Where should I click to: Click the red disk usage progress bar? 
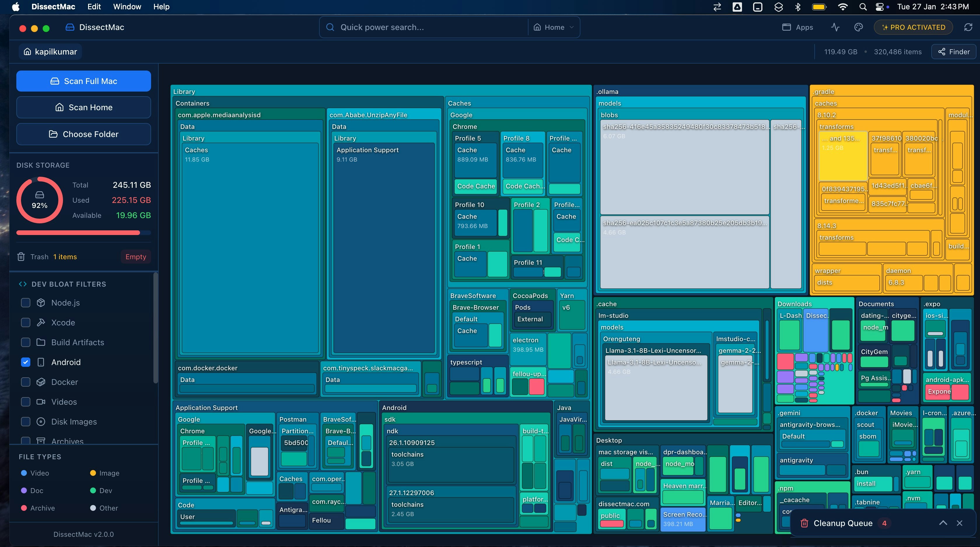click(x=78, y=233)
